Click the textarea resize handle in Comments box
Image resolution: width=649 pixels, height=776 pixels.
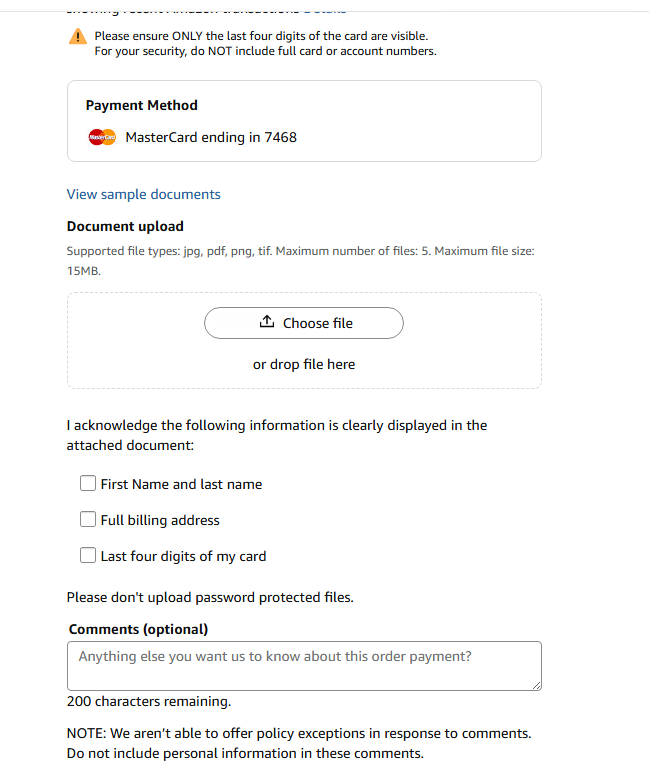click(535, 684)
